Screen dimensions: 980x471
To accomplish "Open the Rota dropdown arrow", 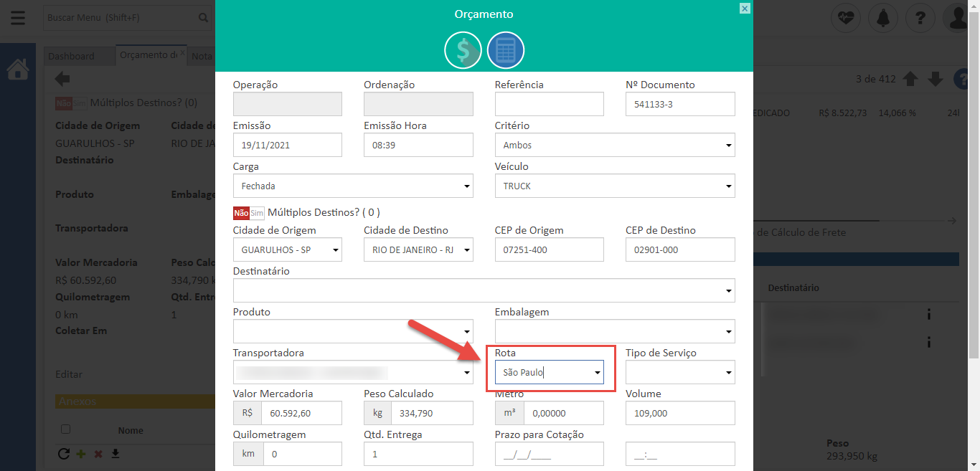I will [x=597, y=373].
